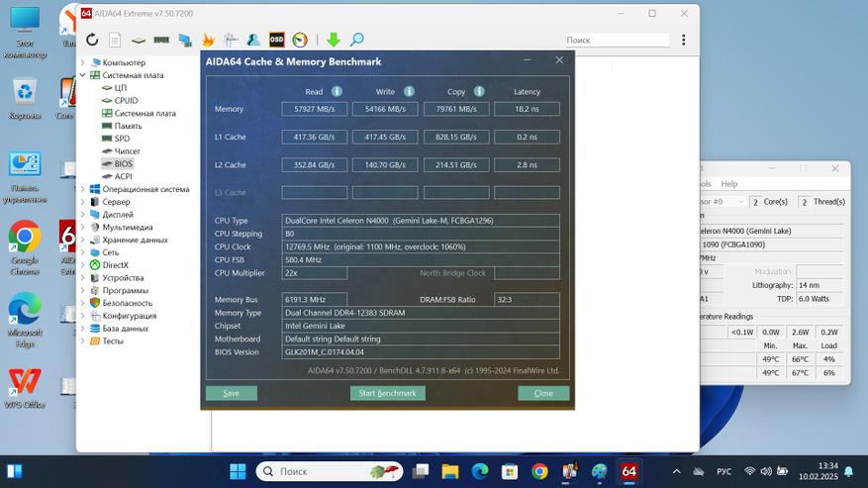868x488 pixels.
Task: Open Help menu in right window
Action: [729, 184]
